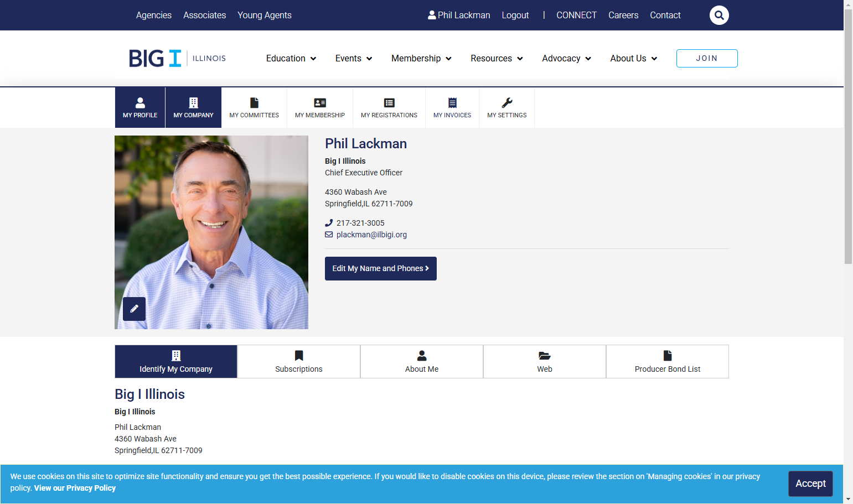The image size is (853, 504).
Task: Switch to the About Me tab
Action: (x=422, y=362)
